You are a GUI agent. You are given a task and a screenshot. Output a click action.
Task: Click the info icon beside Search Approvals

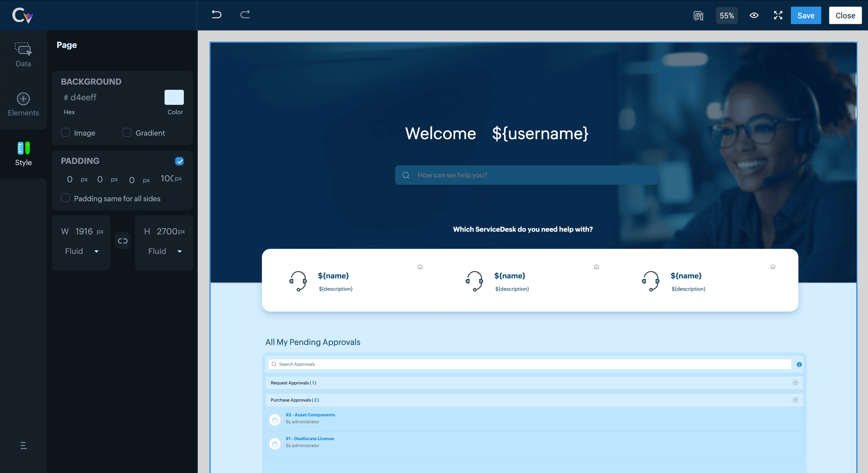tap(799, 364)
